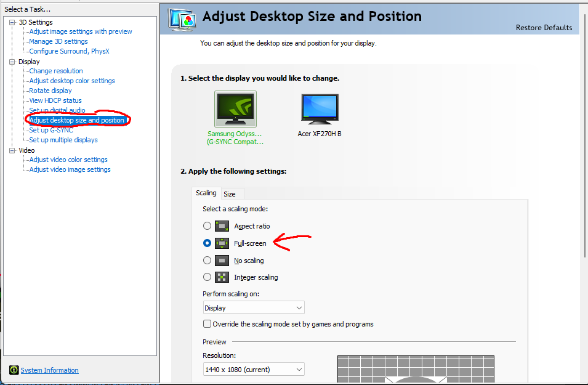Screen dimensions: 588x385
Task: Click the Samsung Odyss... (G-SYNC Compat...) label
Action: coord(235,138)
